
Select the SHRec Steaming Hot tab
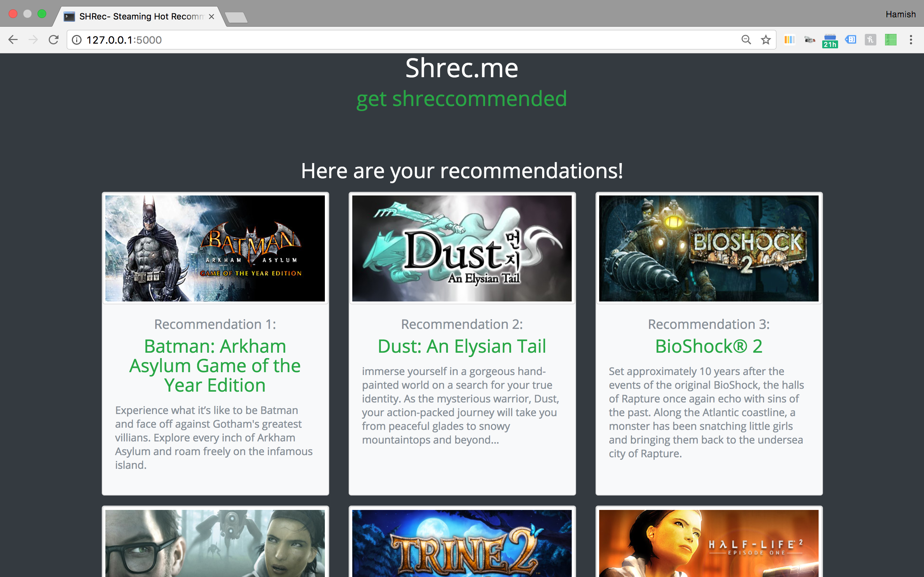pos(141,17)
